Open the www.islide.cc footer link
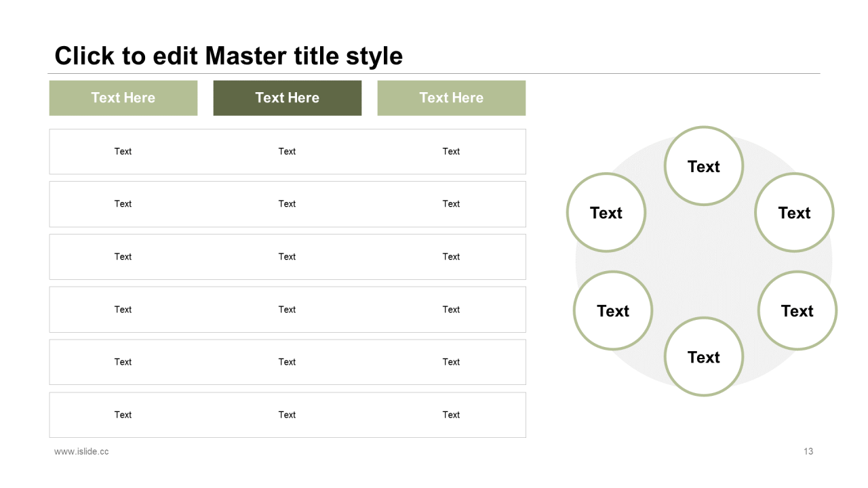 coord(81,451)
